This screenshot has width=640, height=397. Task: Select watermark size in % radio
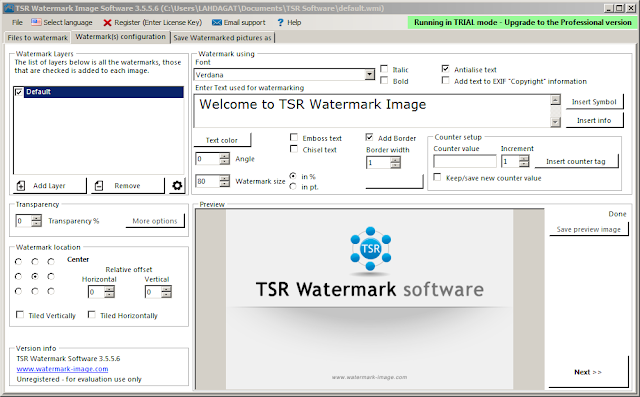(293, 176)
